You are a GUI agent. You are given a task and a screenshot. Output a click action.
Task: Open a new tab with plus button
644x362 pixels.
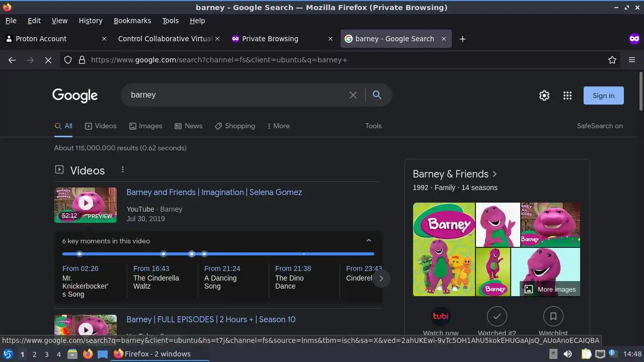click(462, 39)
